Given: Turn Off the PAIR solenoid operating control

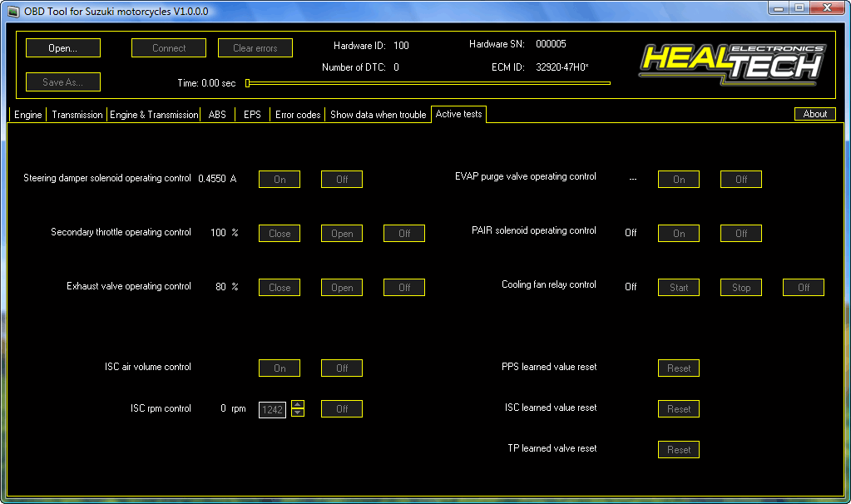Looking at the screenshot, I should point(741,233).
